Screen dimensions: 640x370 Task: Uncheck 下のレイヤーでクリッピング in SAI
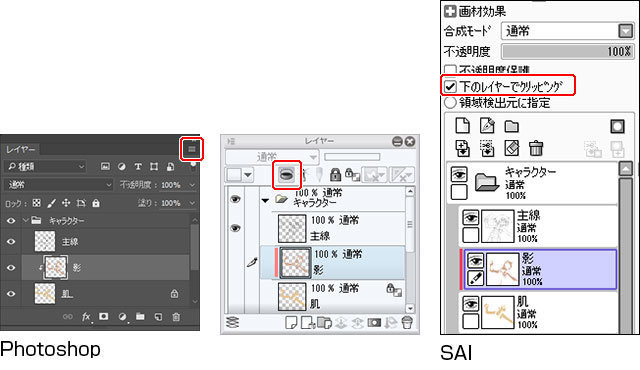pos(450,86)
